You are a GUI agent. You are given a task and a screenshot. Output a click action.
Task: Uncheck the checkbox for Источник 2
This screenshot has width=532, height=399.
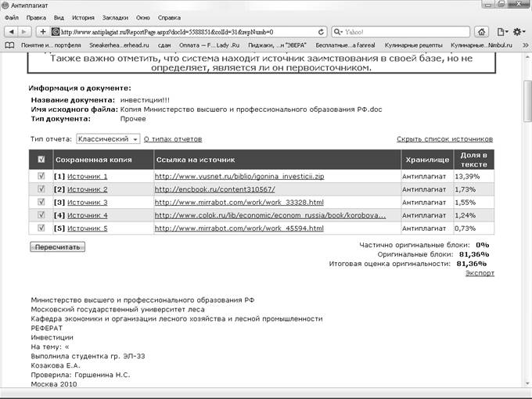click(41, 189)
